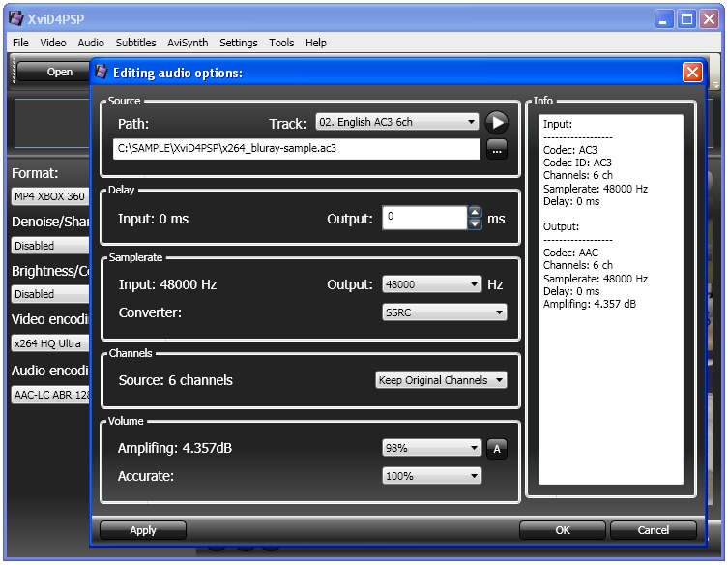Browse for audio file with ellipsis button
Viewport: 728px width, 565px height.
pos(496,150)
